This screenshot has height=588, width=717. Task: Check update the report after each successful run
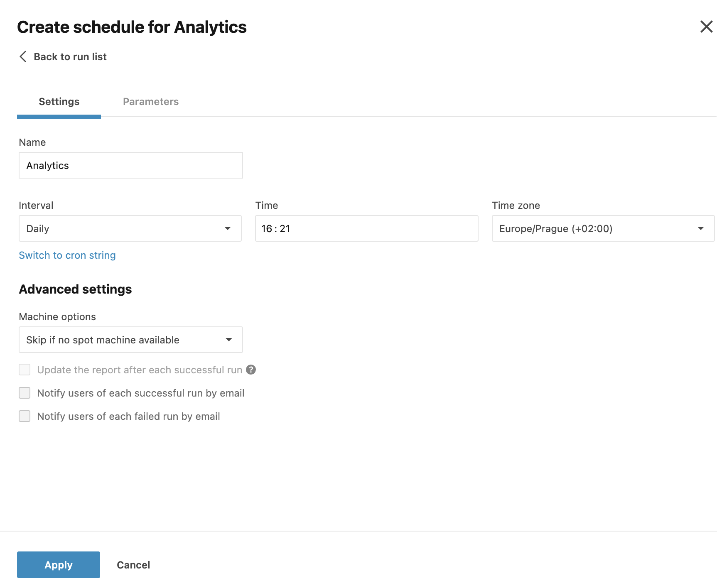[25, 370]
